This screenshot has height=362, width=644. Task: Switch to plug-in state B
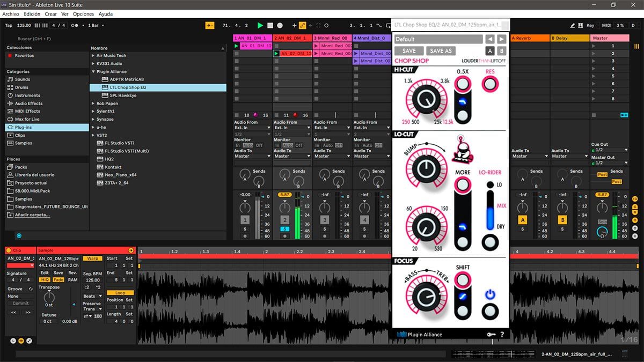(x=501, y=51)
